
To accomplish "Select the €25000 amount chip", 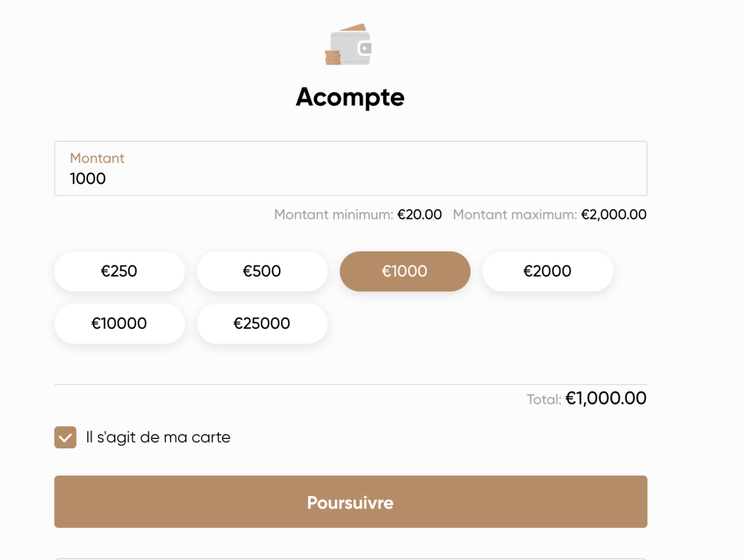I will 262,323.
